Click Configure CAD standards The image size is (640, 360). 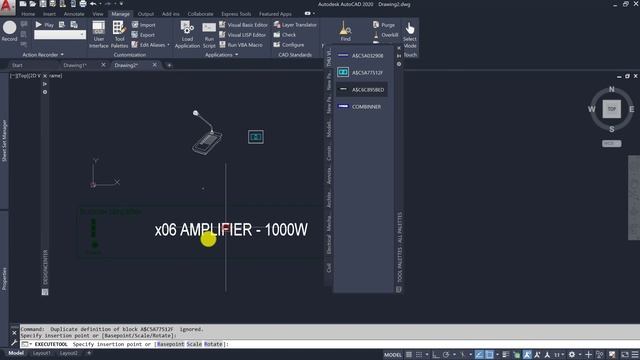[x=289, y=45]
